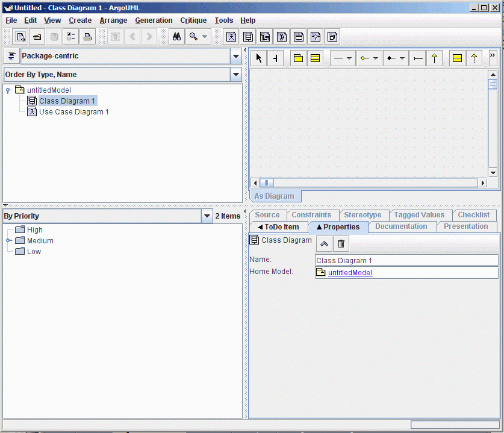Click the diagram's horizontal scrollbar right arrow
This screenshot has height=433, width=504.
[482, 183]
